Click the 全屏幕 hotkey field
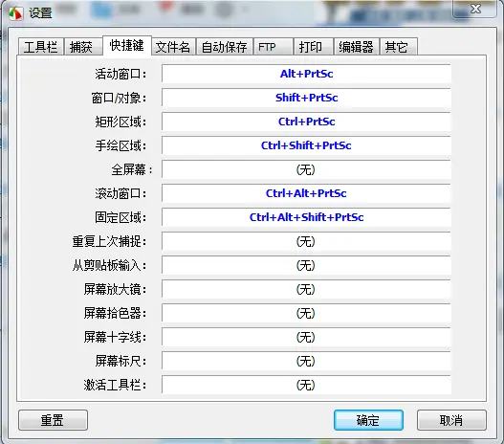Image resolution: width=504 pixels, height=444 pixels. click(x=306, y=169)
